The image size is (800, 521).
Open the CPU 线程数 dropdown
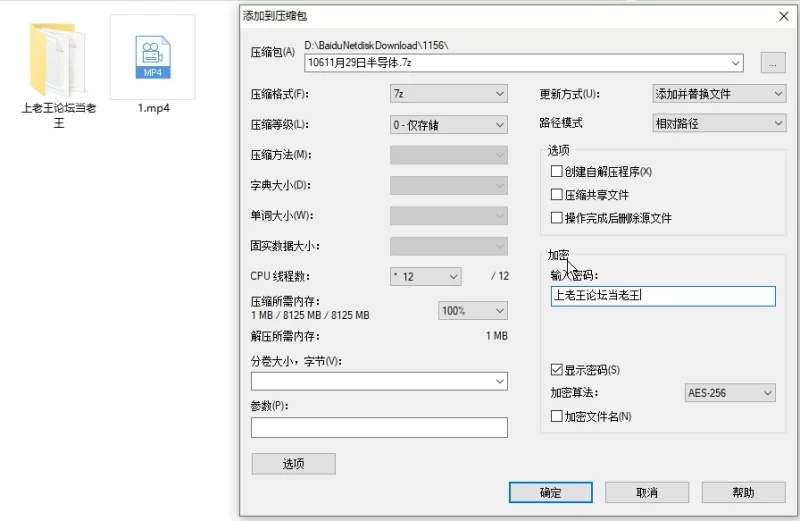point(426,277)
